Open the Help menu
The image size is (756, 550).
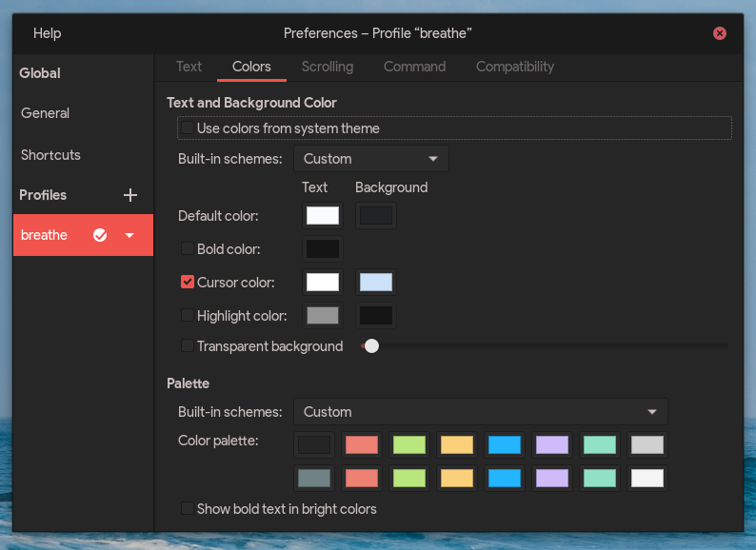pos(47,33)
